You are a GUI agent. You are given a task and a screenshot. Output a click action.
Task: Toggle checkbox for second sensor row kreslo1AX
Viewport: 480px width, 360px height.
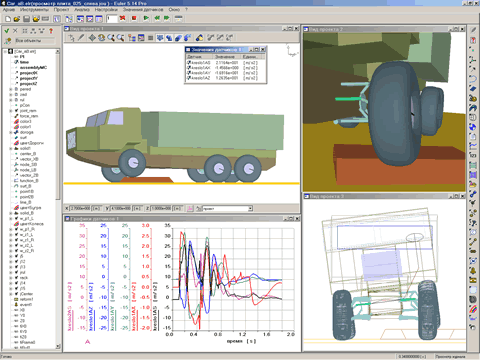tap(189, 68)
